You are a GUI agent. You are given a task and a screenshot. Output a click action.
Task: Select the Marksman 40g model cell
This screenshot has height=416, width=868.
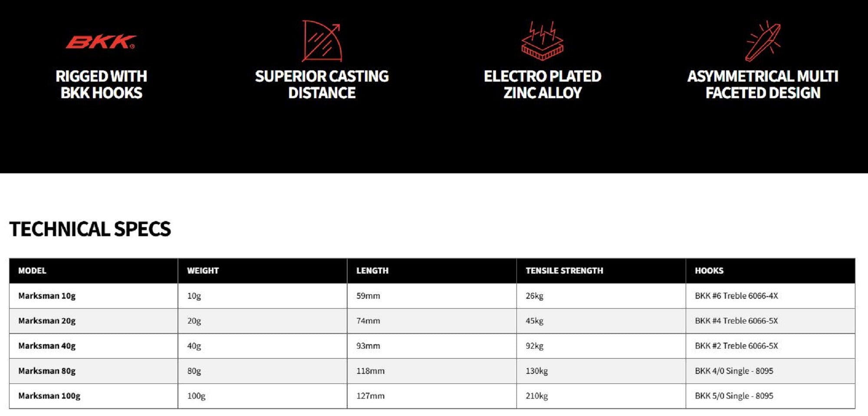[47, 346]
